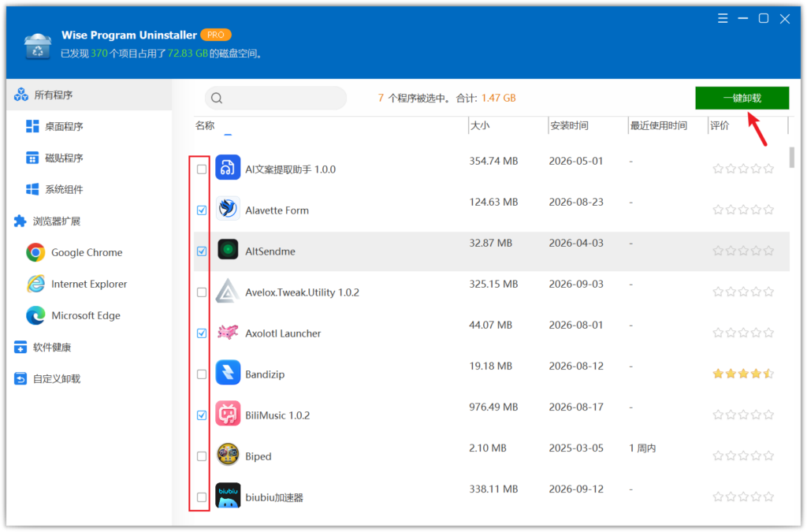Open 自定义卸载 label in sidebar
The height and width of the screenshot is (532, 807).
tap(57, 378)
